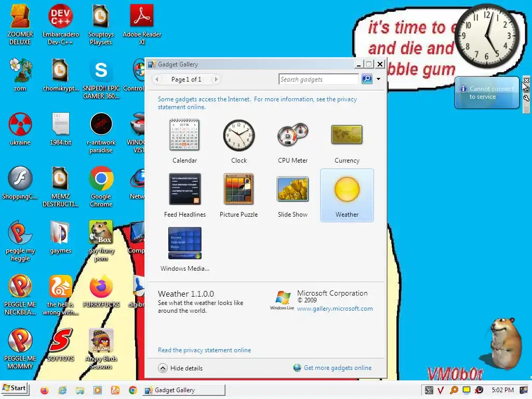Select the Currency gadget
The height and width of the screenshot is (399, 532).
(347, 141)
